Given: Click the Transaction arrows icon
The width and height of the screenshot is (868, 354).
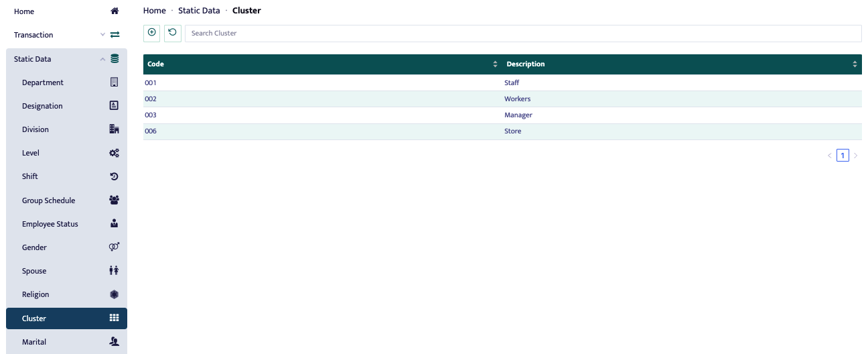Looking at the screenshot, I should pyautogui.click(x=115, y=35).
